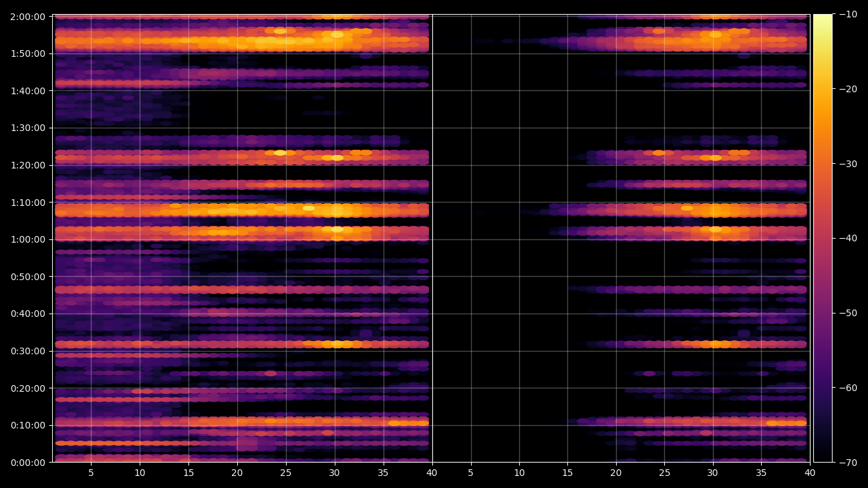
Task: Select the left panel's x-axis label 15
Action: coord(188,473)
